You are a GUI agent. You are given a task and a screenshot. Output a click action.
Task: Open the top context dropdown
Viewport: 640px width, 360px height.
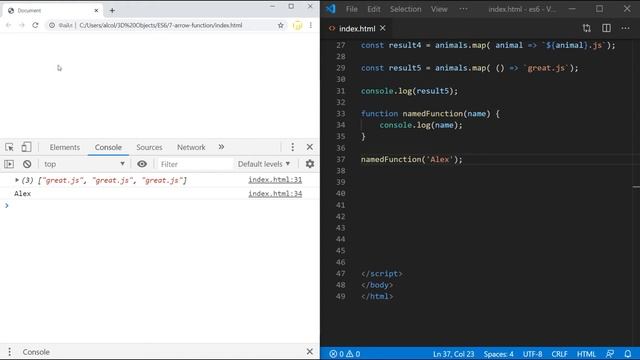[x=84, y=164]
